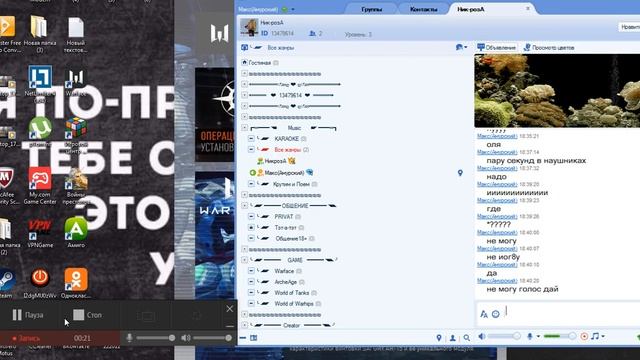Open Просмотр цветов viewer
This screenshot has width=640, height=360.
[x=549, y=47]
